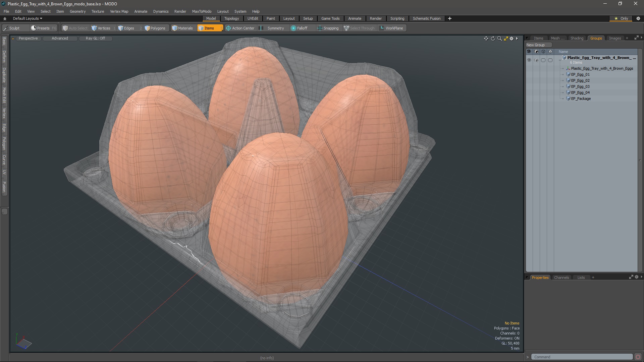Click the Falloff tool icon
The width and height of the screenshot is (644, 362).
coord(293,28)
